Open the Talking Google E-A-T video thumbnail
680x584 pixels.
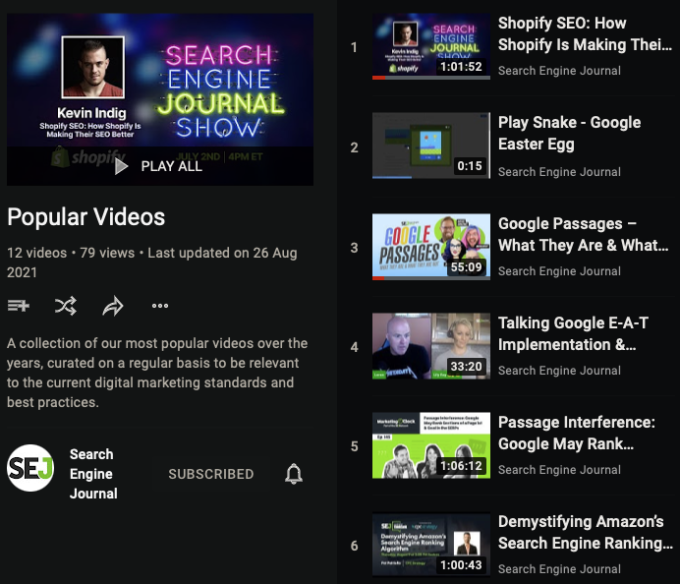431,346
